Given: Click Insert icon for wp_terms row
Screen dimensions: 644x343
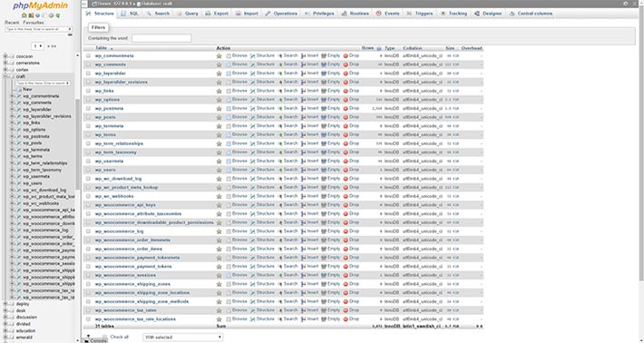Looking at the screenshot, I should (x=304, y=134).
